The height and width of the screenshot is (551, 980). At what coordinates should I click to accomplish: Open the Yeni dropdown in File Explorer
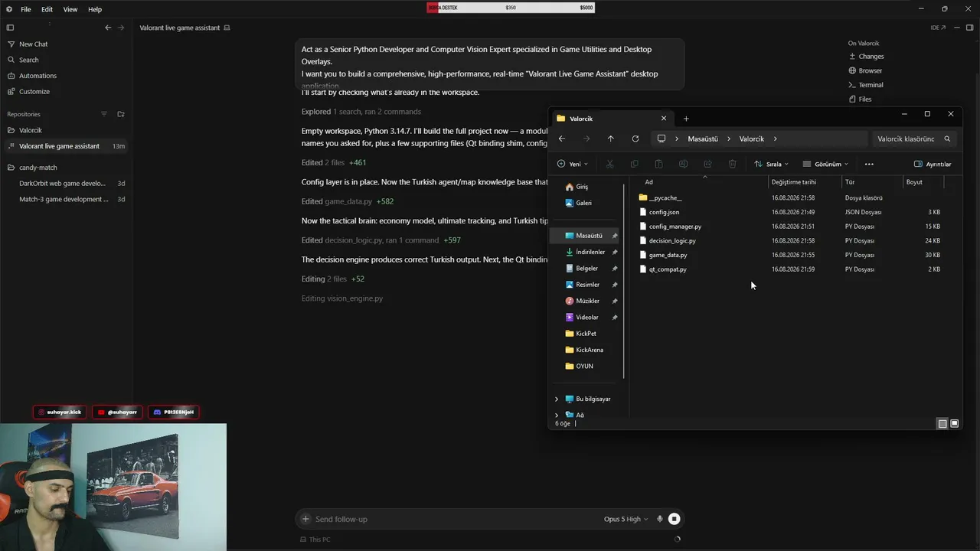[x=573, y=164]
